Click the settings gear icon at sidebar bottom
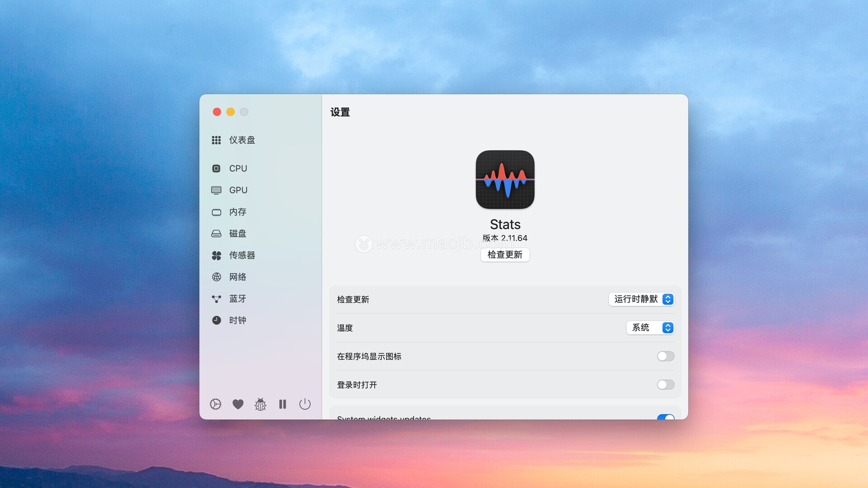 point(216,404)
